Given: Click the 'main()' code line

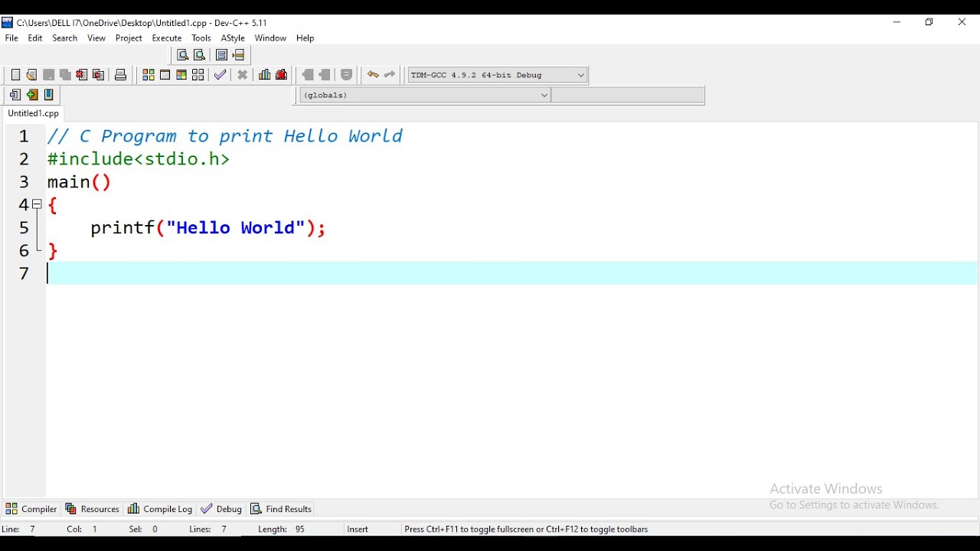Looking at the screenshot, I should tap(80, 182).
